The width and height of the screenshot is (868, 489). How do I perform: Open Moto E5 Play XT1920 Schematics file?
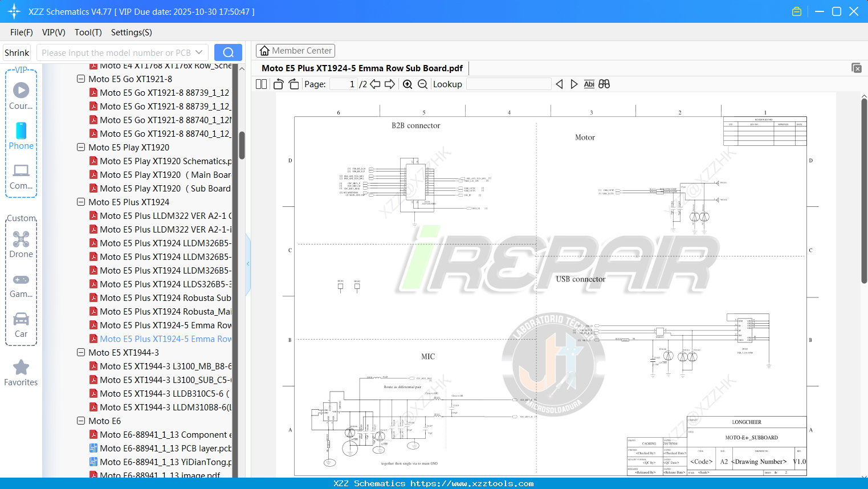coord(160,161)
